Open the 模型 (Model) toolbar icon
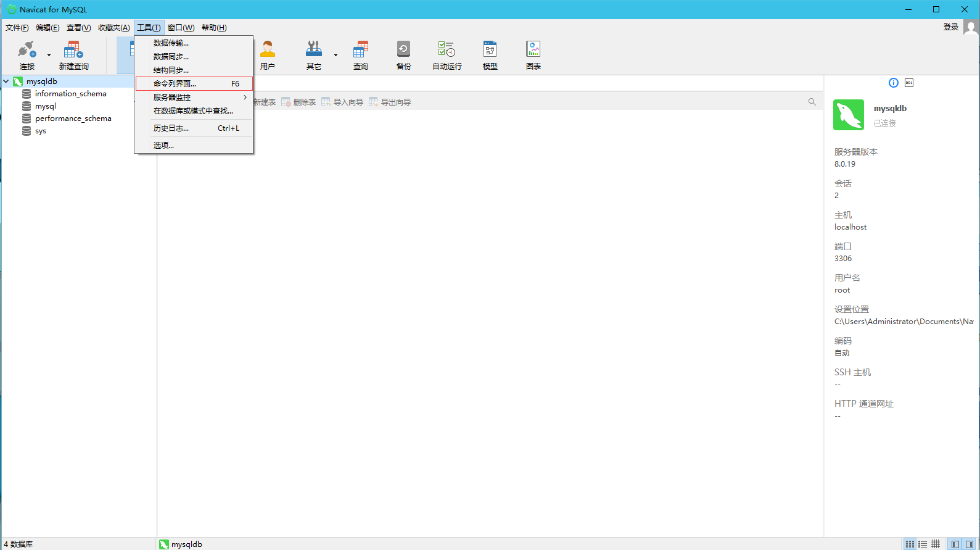 [490, 49]
